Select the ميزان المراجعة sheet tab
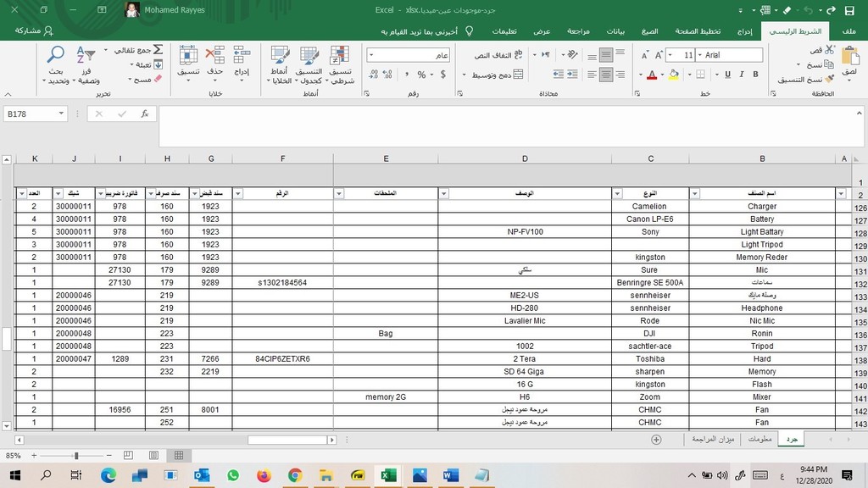The image size is (868, 488). [713, 440]
